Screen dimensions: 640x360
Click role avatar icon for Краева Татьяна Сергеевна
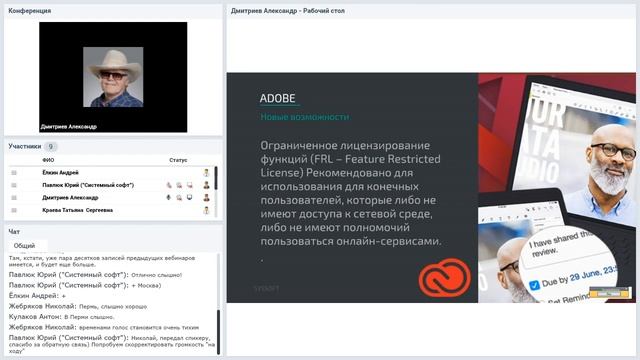point(207,210)
